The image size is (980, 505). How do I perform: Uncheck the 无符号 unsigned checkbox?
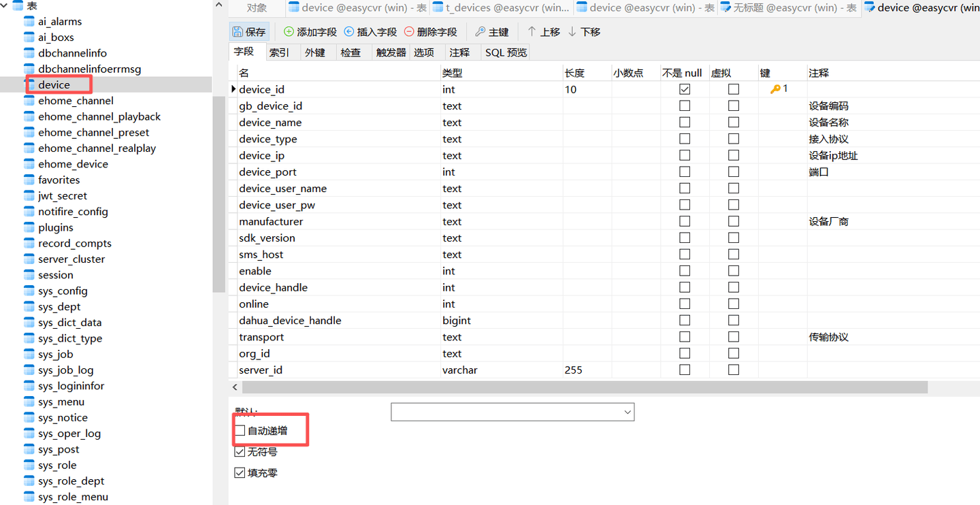pyautogui.click(x=240, y=452)
